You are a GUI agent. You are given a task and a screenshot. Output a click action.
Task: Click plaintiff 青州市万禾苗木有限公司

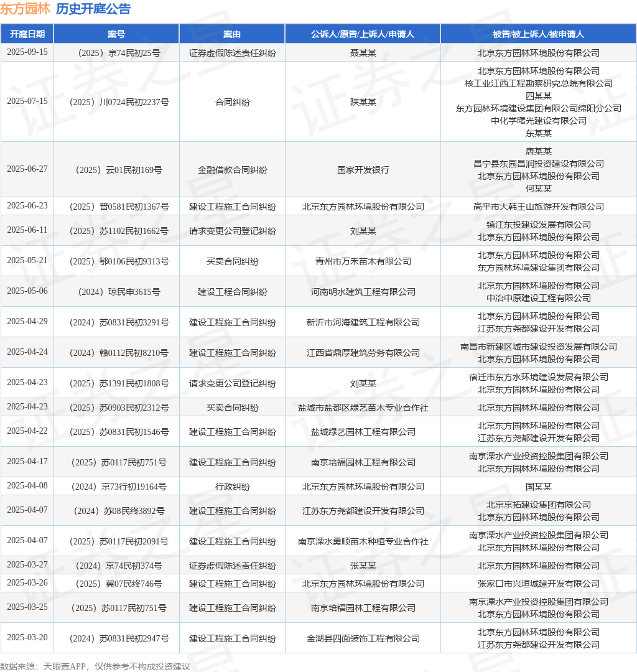coord(363,261)
